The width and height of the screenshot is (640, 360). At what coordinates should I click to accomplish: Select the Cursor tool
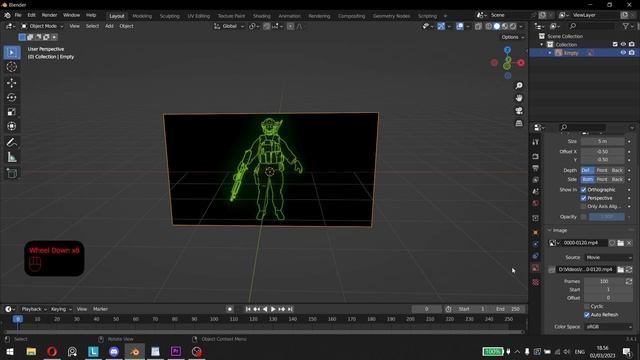pyautogui.click(x=12, y=67)
